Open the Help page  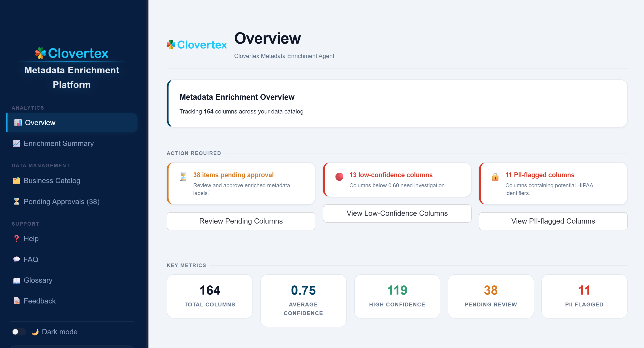(72, 238)
